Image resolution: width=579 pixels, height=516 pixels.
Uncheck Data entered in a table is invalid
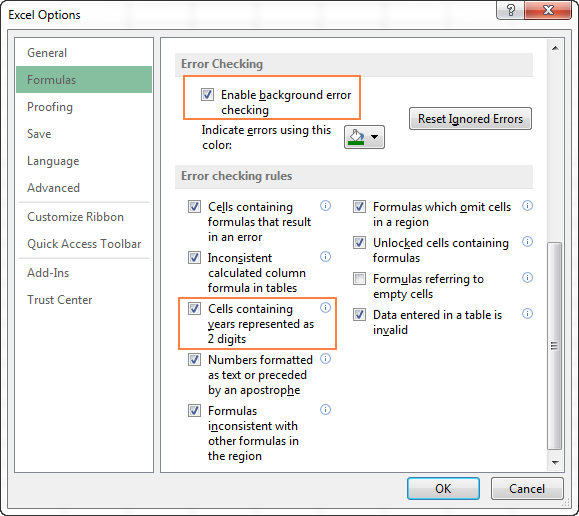tap(359, 315)
